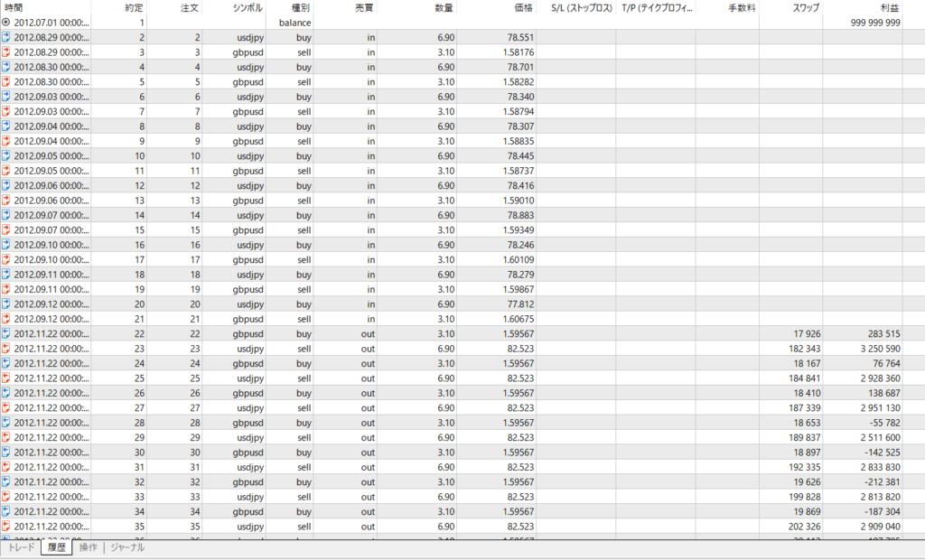Click the row icon for deal 10
This screenshot has width=925, height=560.
tap(6, 155)
